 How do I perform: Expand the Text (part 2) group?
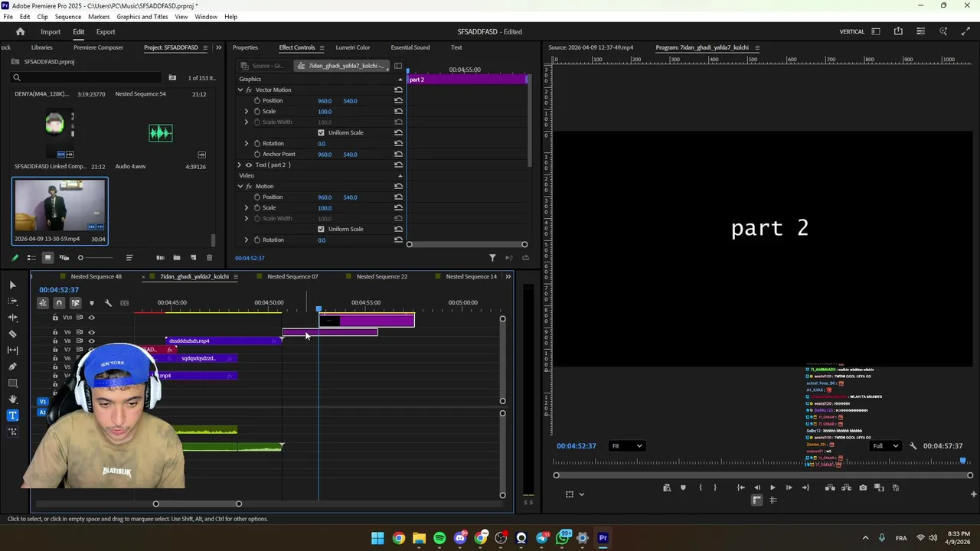[x=240, y=165]
